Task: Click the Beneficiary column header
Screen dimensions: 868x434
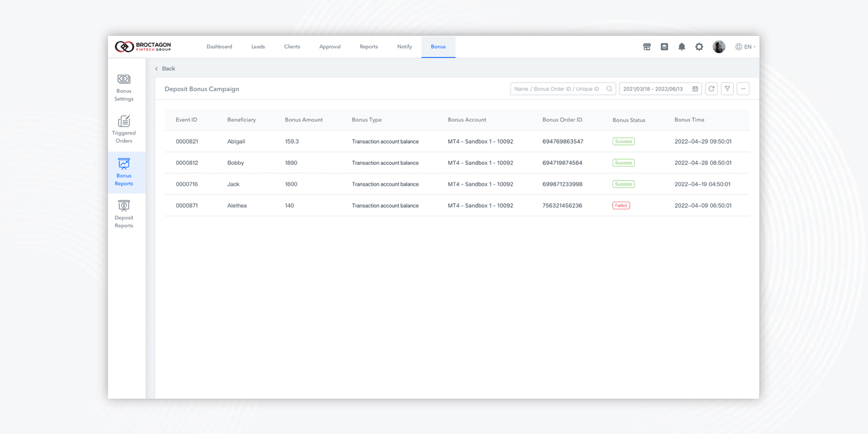Action: pos(241,120)
